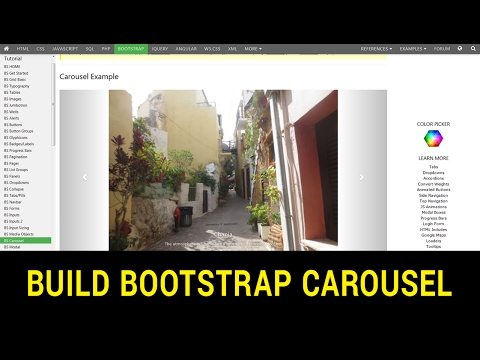Image resolution: width=480 pixels, height=360 pixels.
Task: Open Accordions under Learn More
Action: click(x=433, y=179)
